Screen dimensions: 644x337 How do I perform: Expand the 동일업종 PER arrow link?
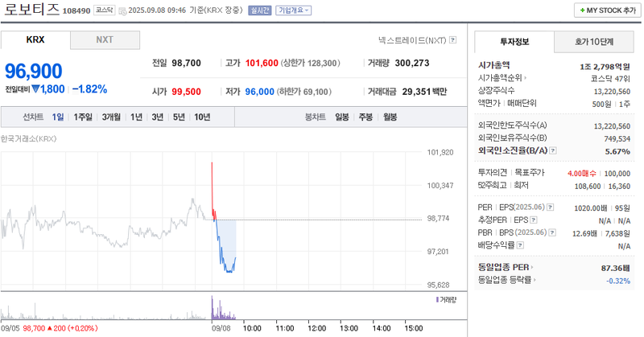coord(506,267)
